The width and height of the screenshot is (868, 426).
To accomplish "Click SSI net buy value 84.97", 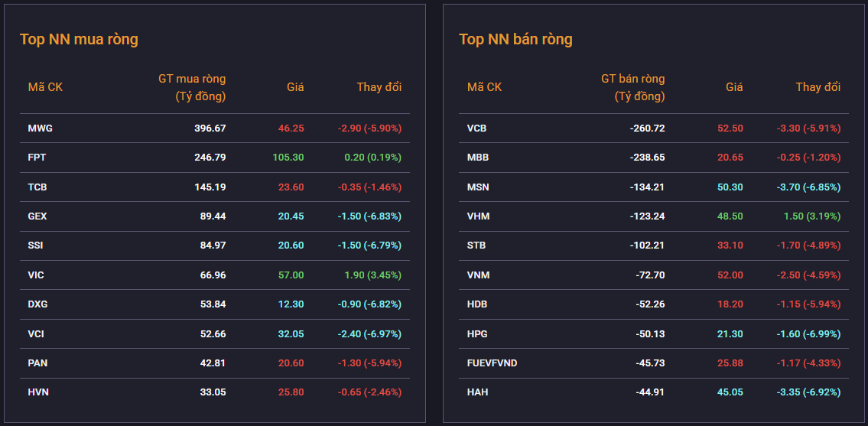I will [213, 246].
